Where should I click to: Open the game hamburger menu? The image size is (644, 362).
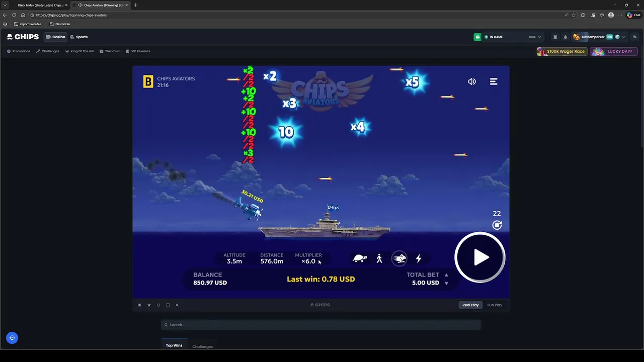coord(494,81)
